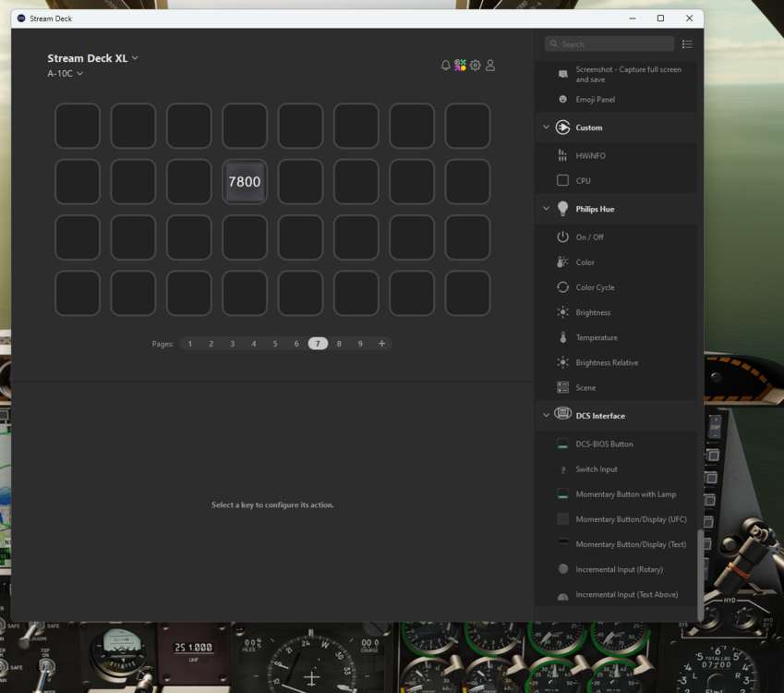The image size is (784, 693).
Task: Select the Philips Hue Color icon
Action: click(563, 262)
